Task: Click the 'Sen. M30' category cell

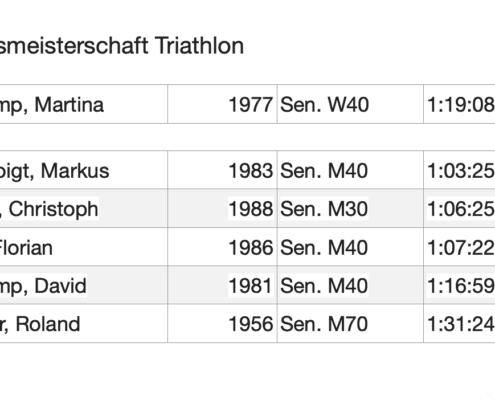Action: point(350,209)
